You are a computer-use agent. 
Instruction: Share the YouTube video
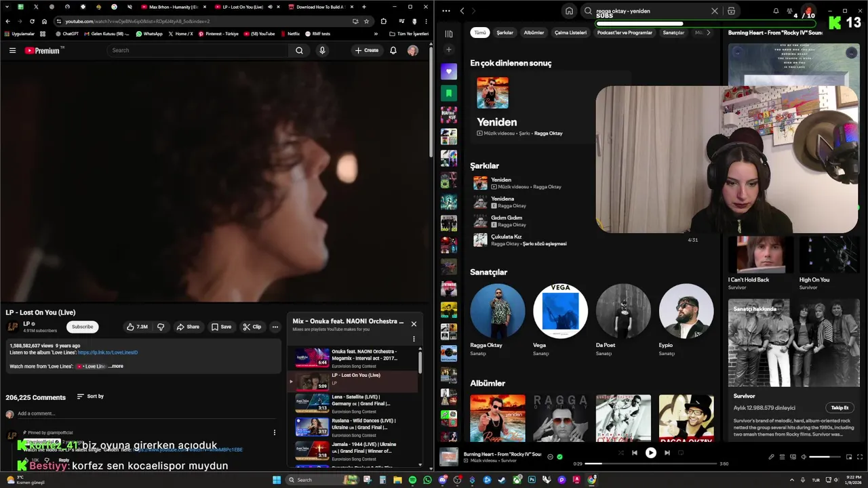coord(188,327)
